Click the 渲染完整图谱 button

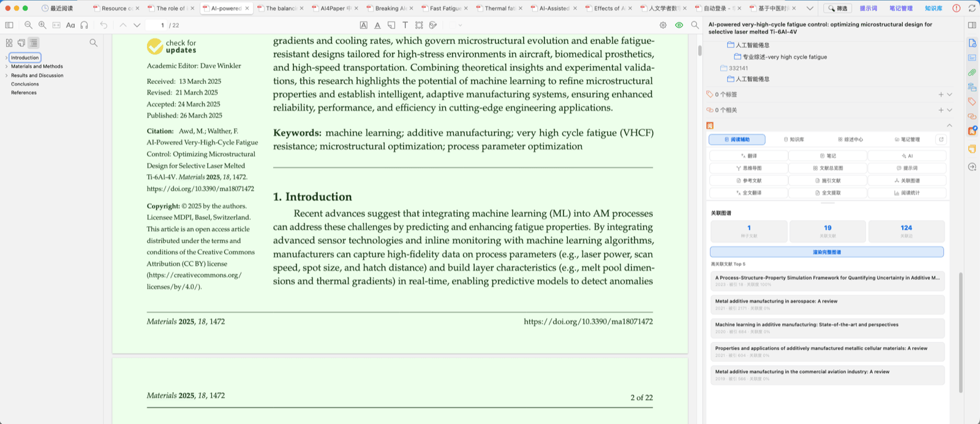(827, 252)
